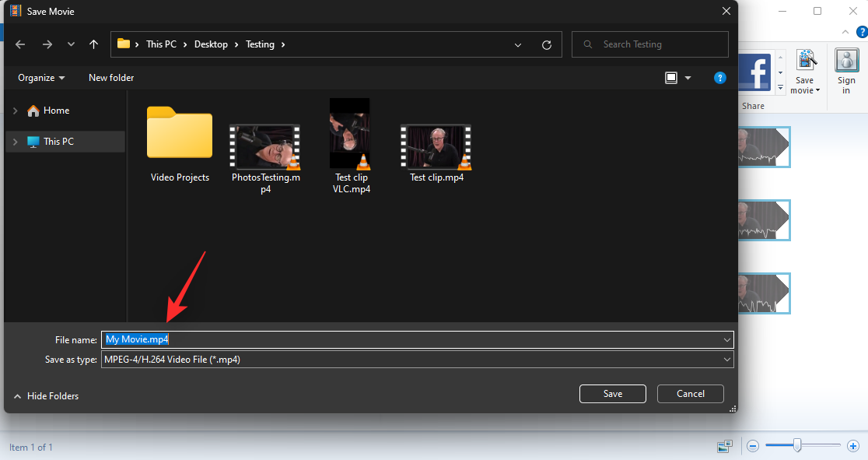Click the Cancel button
868x460 pixels.
point(691,394)
